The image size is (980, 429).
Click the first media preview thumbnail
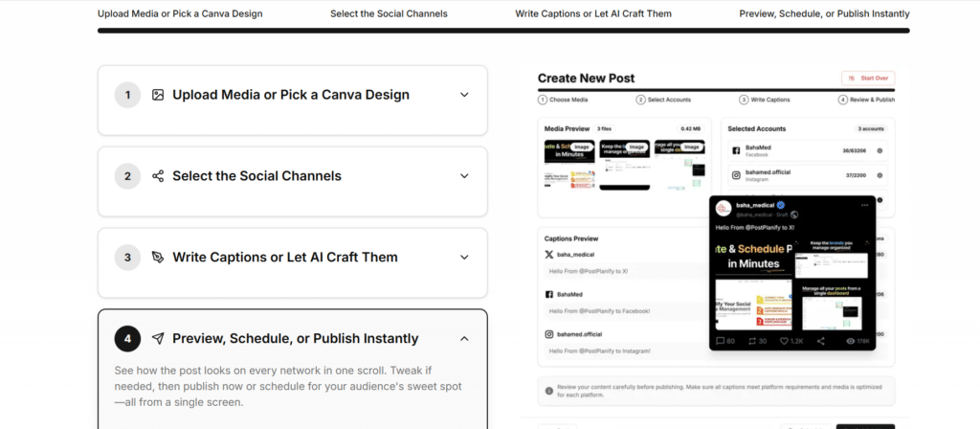[x=568, y=164]
